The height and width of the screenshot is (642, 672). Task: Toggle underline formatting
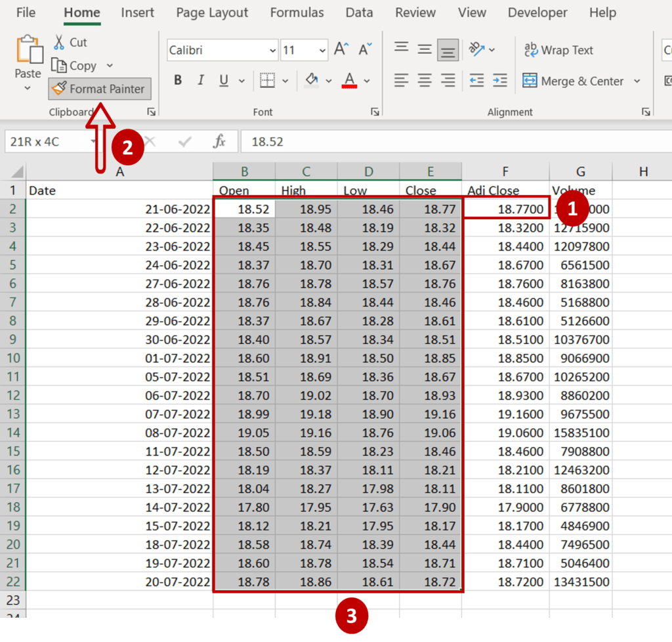pos(222,80)
